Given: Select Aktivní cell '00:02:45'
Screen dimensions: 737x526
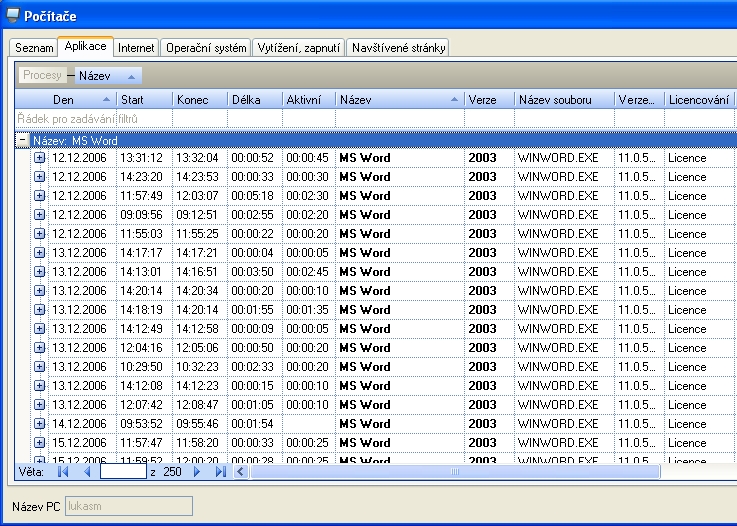Looking at the screenshot, I should point(307,272).
